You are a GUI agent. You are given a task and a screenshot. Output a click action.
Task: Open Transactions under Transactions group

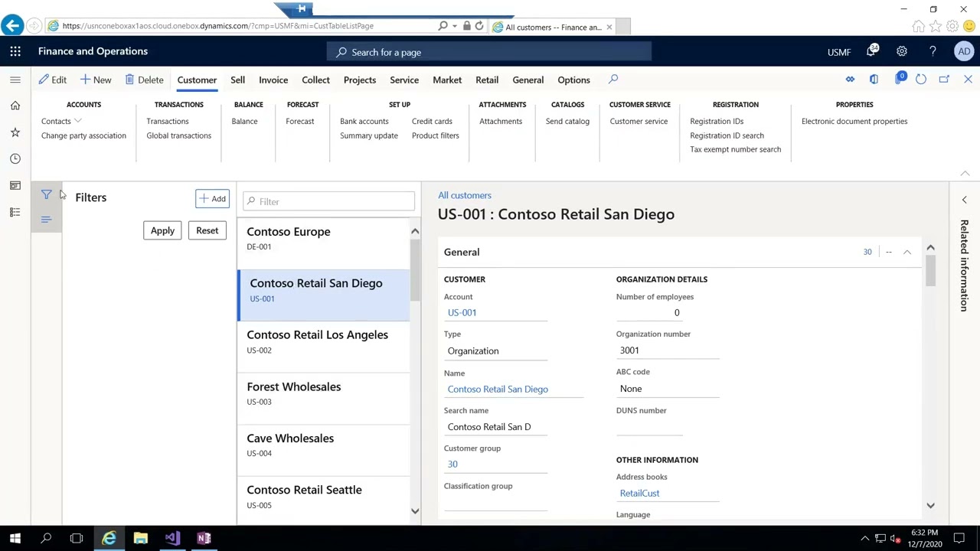coord(168,121)
